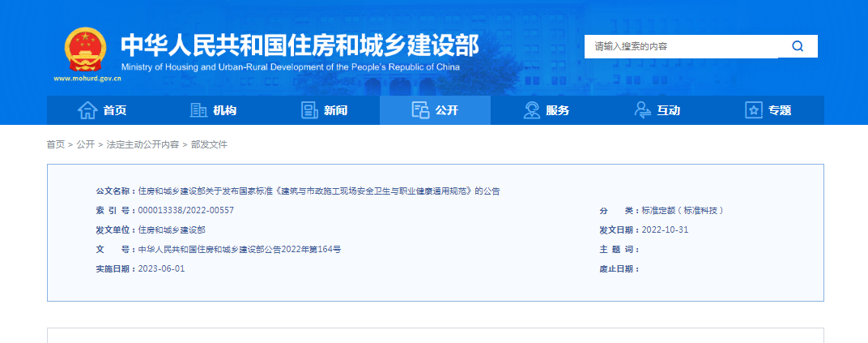Open the 互动 navigation tab
The image size is (868, 343).
click(657, 110)
